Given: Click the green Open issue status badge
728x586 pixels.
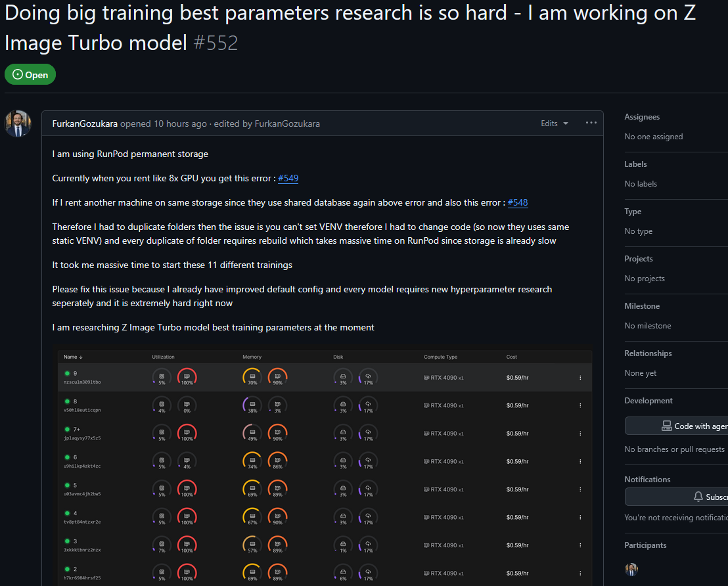Looking at the screenshot, I should 30,74.
